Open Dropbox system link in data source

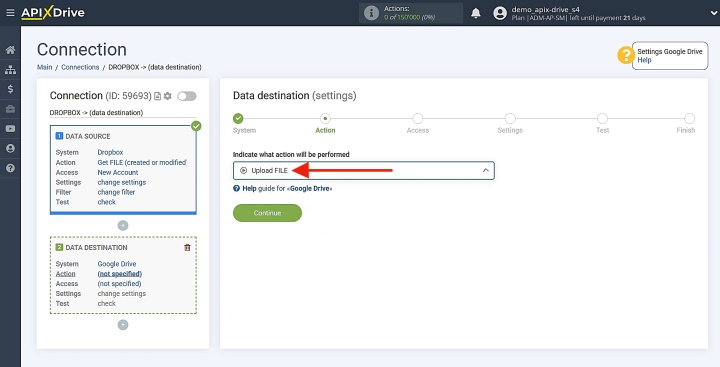[x=110, y=152]
